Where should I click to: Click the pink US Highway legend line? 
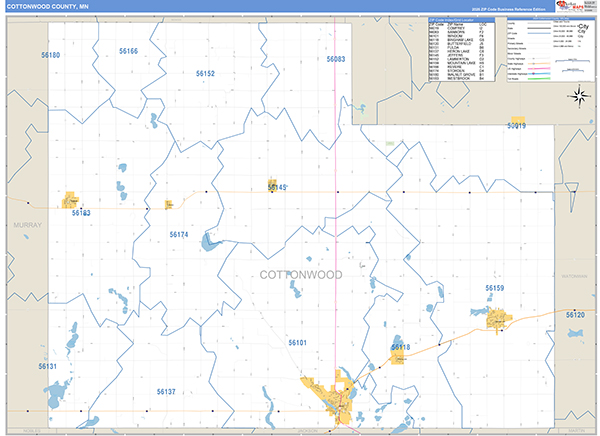[x=539, y=69]
